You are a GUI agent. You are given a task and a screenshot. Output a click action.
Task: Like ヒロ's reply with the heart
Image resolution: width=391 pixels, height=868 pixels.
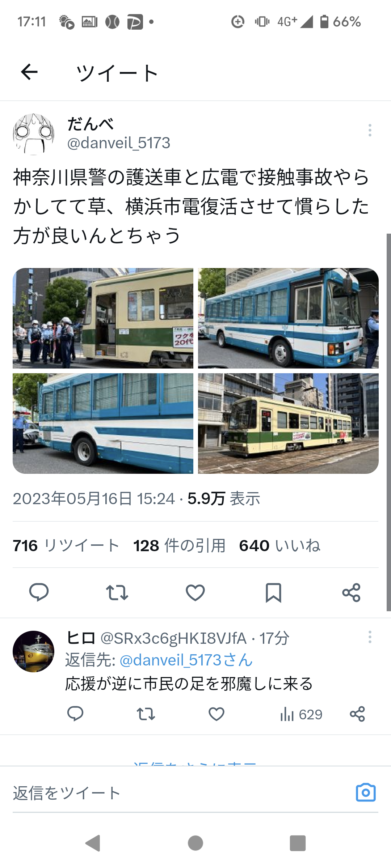(216, 714)
